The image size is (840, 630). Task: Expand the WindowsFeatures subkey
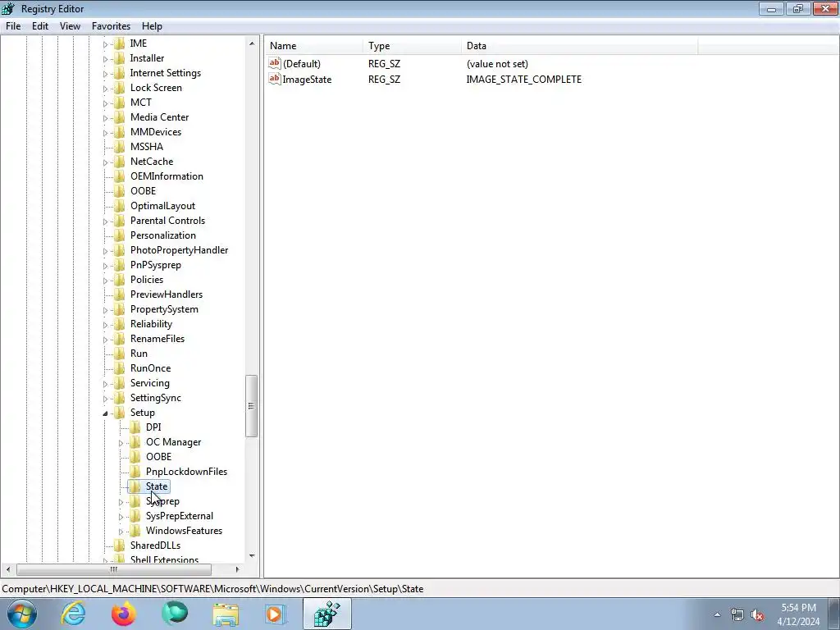coord(121,532)
